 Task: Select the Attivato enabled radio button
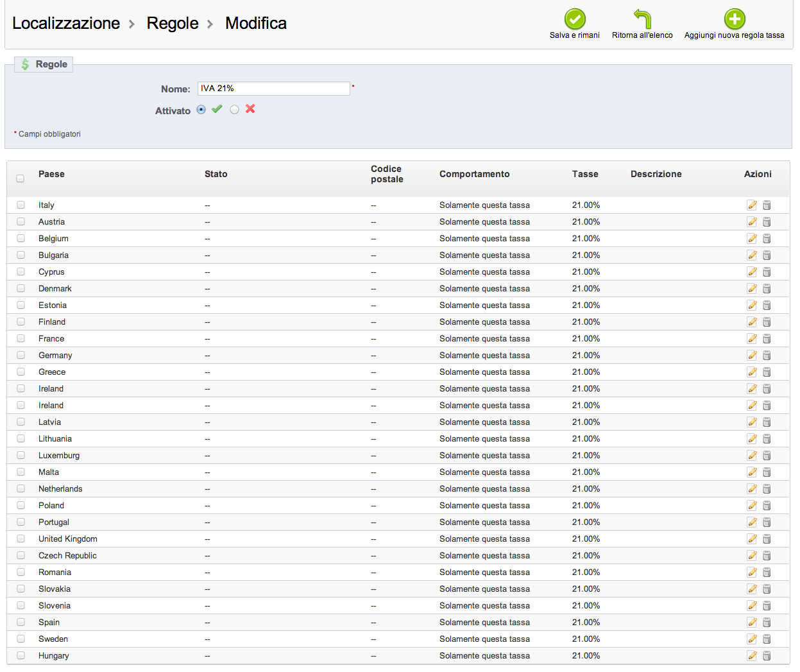(x=201, y=110)
